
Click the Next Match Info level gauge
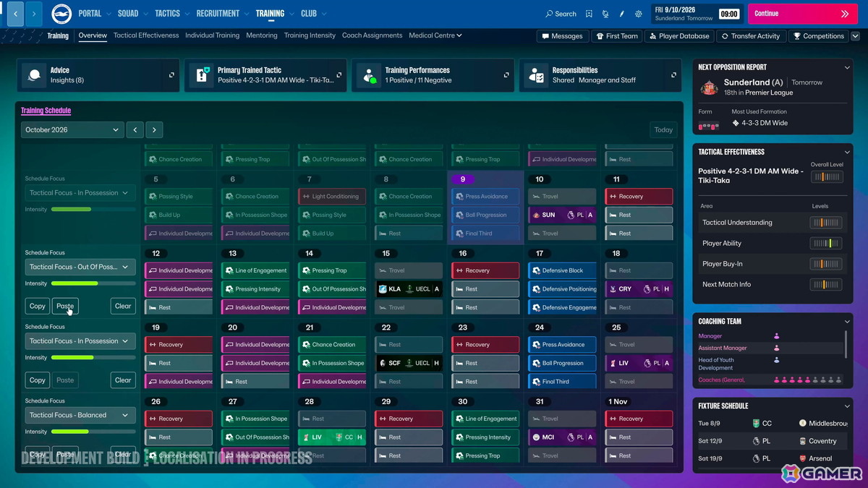[826, 285]
